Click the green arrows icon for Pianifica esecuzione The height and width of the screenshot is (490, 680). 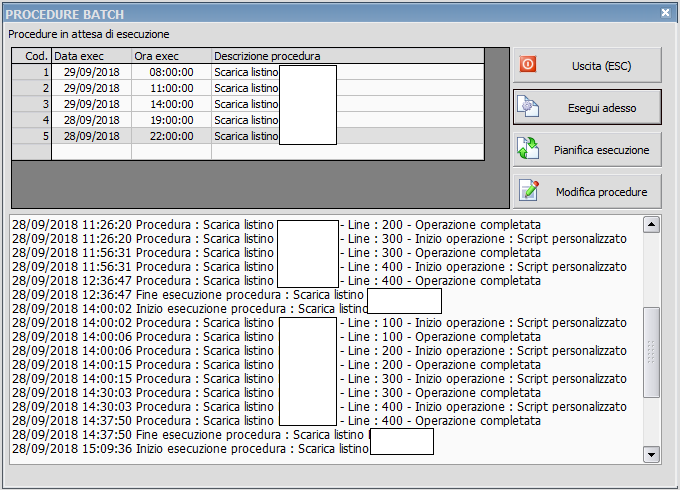click(x=528, y=149)
